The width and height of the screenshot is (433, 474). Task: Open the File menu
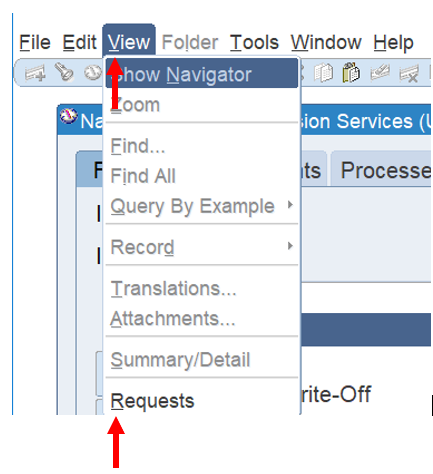coord(35,43)
